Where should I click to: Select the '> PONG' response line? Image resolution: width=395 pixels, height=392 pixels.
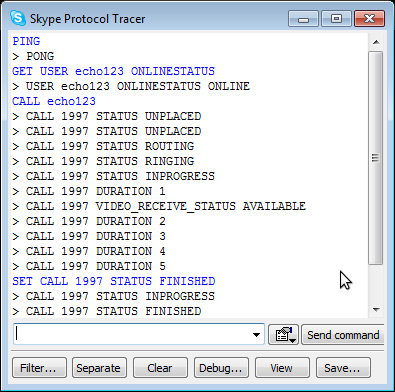point(33,56)
